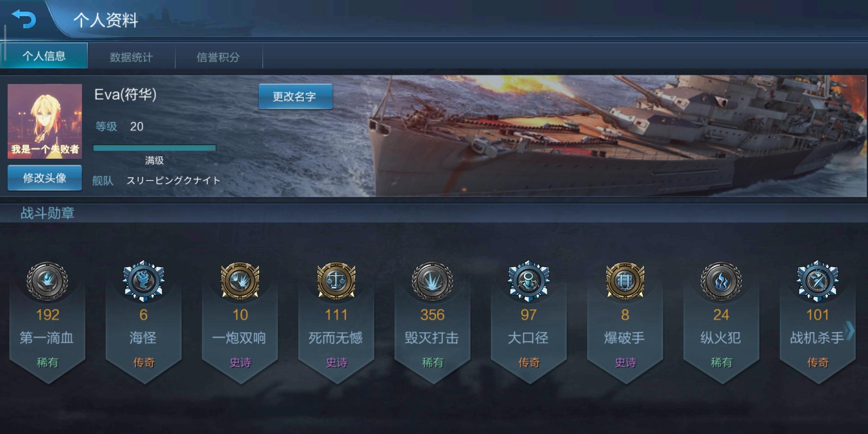Select the 一炮双响 medal icon

(x=240, y=281)
